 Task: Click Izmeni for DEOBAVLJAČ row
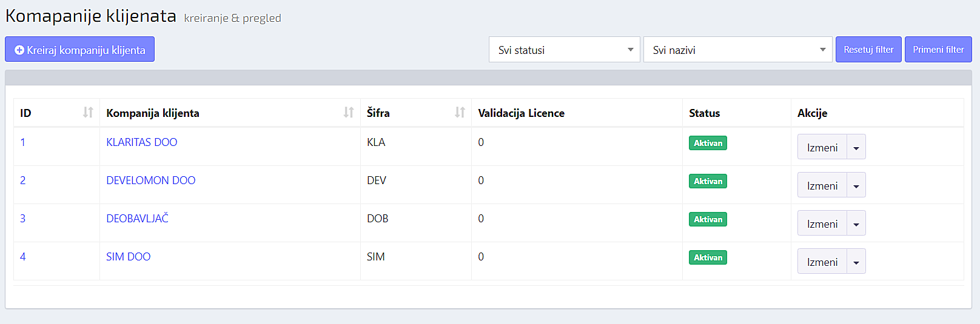pos(822,223)
